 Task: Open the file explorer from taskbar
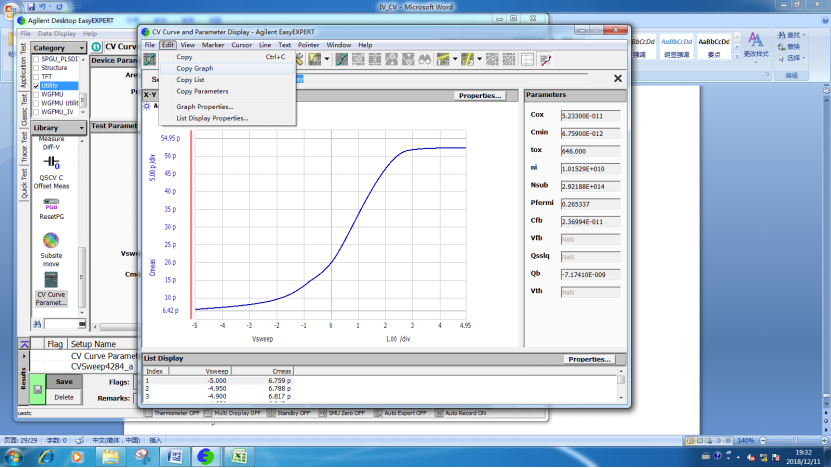[x=110, y=456]
